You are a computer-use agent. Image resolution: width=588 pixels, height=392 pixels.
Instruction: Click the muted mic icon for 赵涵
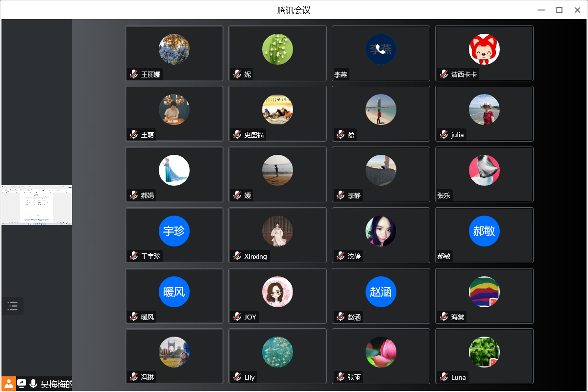tap(341, 317)
